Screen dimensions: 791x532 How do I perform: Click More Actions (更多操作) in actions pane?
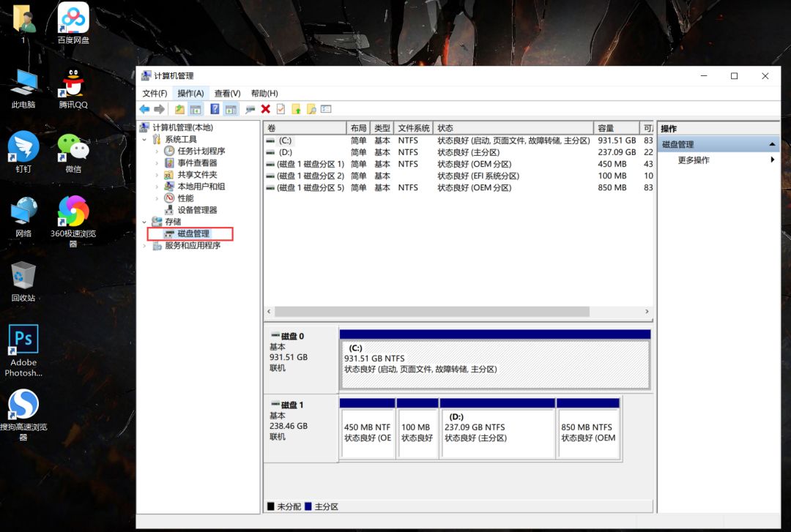point(694,160)
